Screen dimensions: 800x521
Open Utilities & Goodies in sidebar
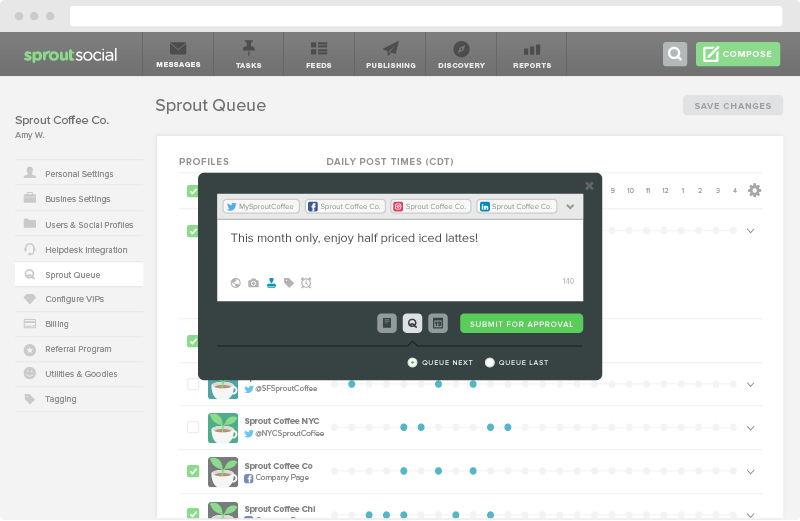[x=79, y=374]
